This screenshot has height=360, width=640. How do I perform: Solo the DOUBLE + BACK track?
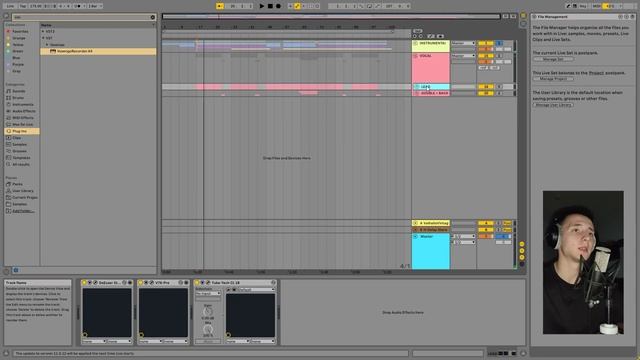pyautogui.click(x=499, y=93)
